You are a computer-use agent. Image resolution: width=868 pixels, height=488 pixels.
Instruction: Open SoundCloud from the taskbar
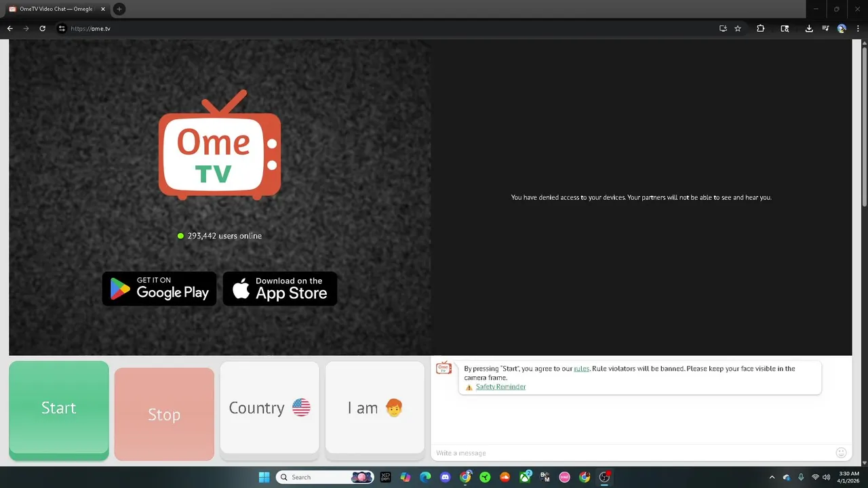coord(505,477)
